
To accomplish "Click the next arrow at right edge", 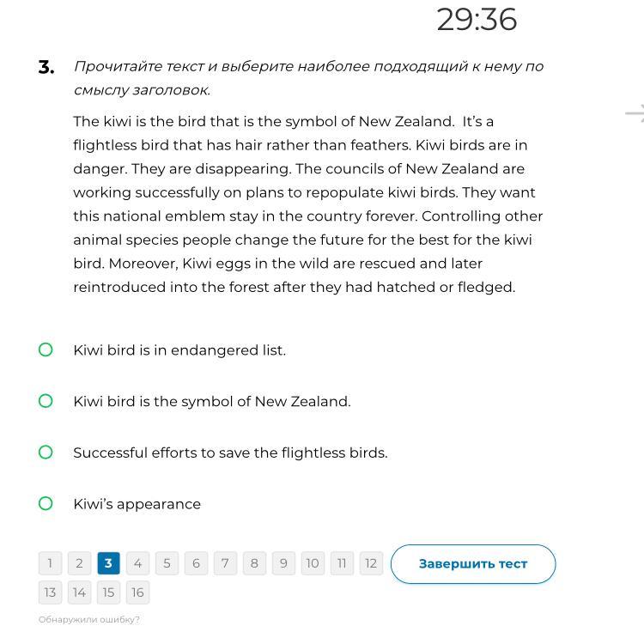I will pos(635,112).
